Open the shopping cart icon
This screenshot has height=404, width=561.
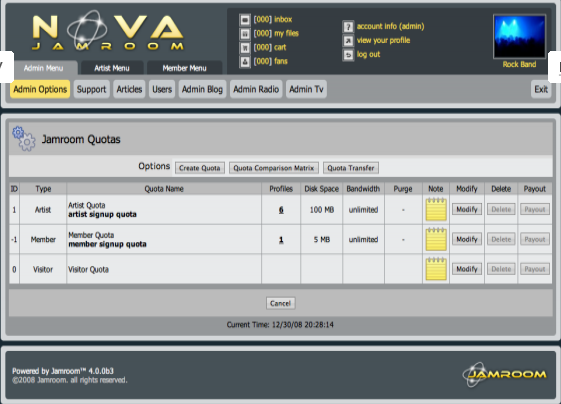coord(245,48)
